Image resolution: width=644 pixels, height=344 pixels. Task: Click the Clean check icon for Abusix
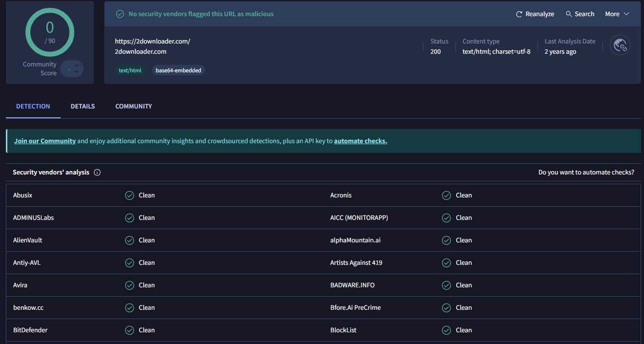point(130,195)
